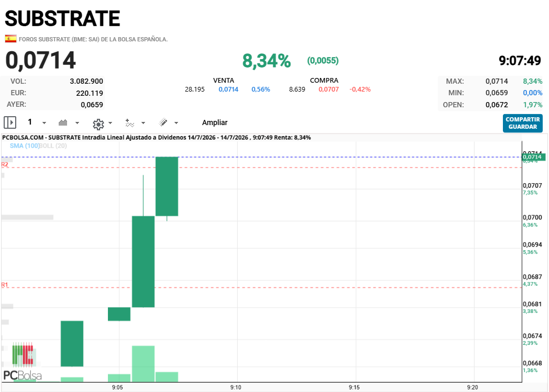Click the PCBolsa logo on chart
This screenshot has width=549, height=392.
pos(23,362)
